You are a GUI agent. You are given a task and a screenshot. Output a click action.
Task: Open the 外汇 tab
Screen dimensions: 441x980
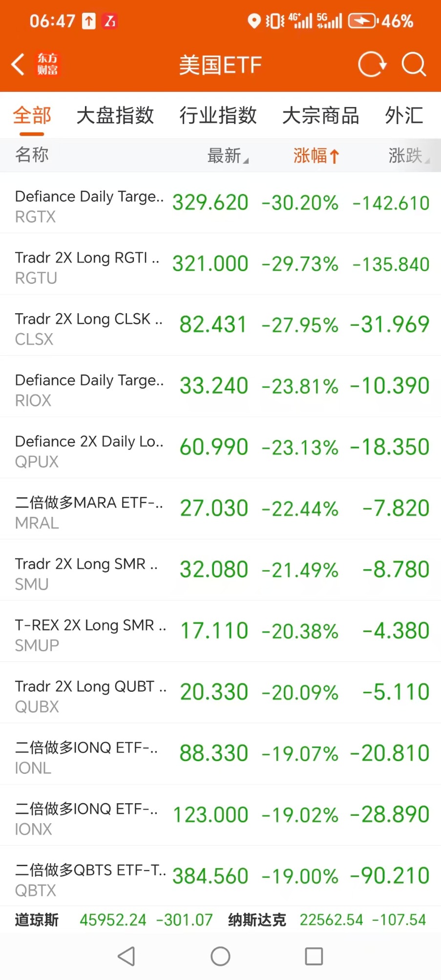pos(404,116)
